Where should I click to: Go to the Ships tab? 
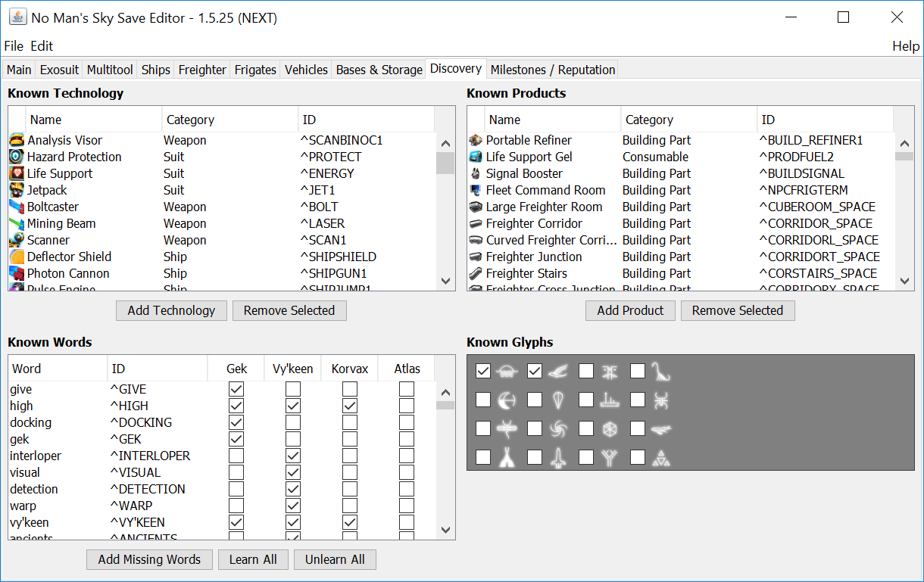point(155,70)
